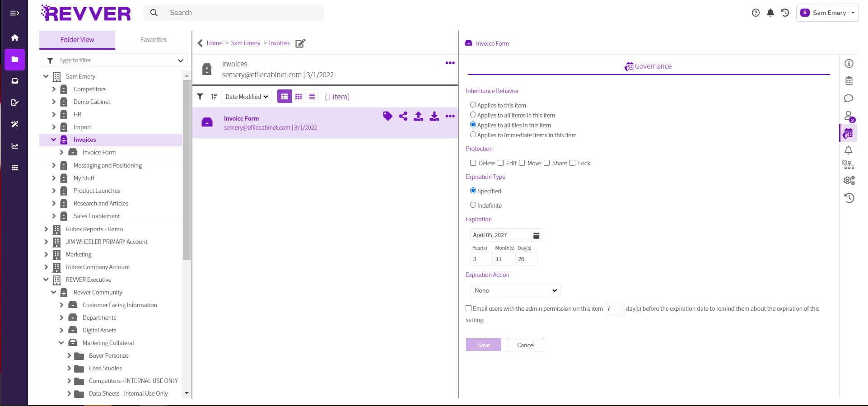This screenshot has width=868, height=406.
Task: Open the comments speech bubble panel icon
Action: 849,98
